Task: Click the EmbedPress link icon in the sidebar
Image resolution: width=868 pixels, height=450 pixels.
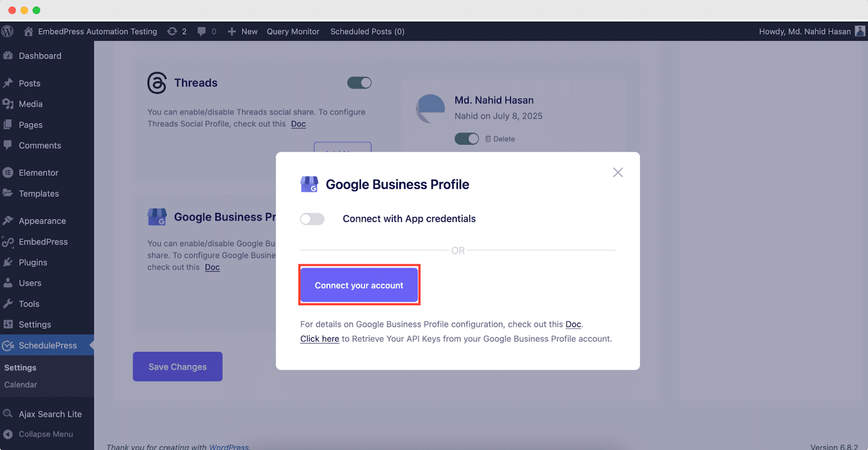Action: (x=8, y=242)
